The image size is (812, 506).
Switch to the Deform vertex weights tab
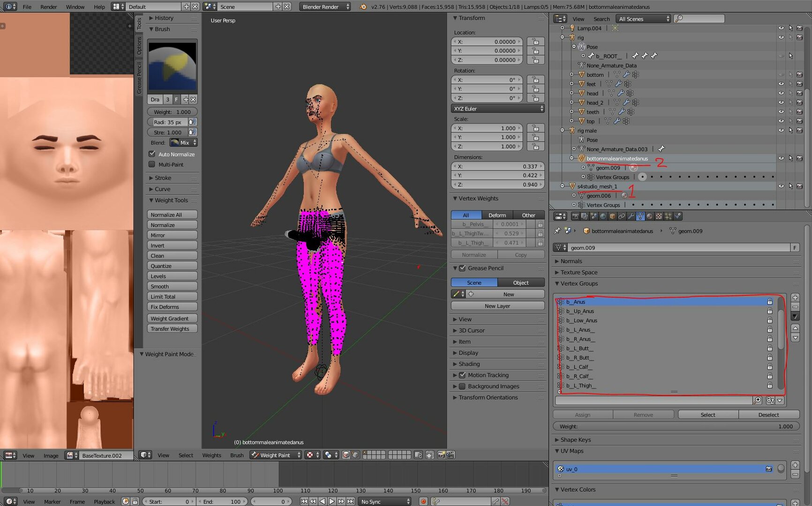497,215
